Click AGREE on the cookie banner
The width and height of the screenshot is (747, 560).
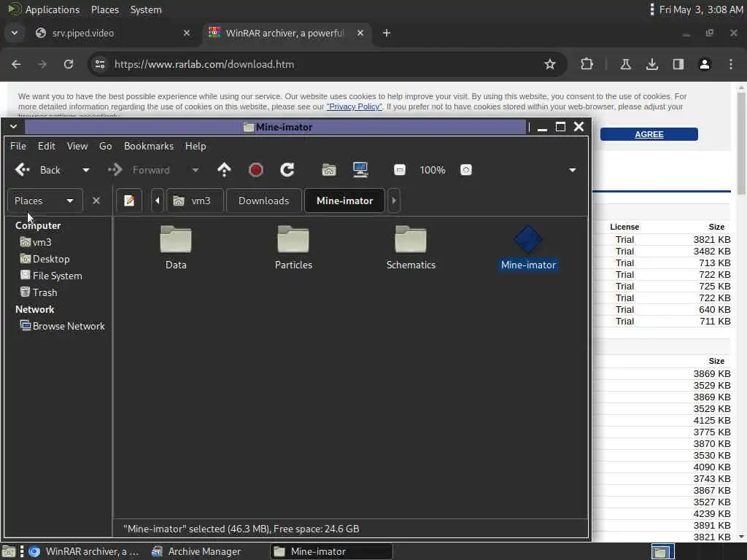coord(649,134)
